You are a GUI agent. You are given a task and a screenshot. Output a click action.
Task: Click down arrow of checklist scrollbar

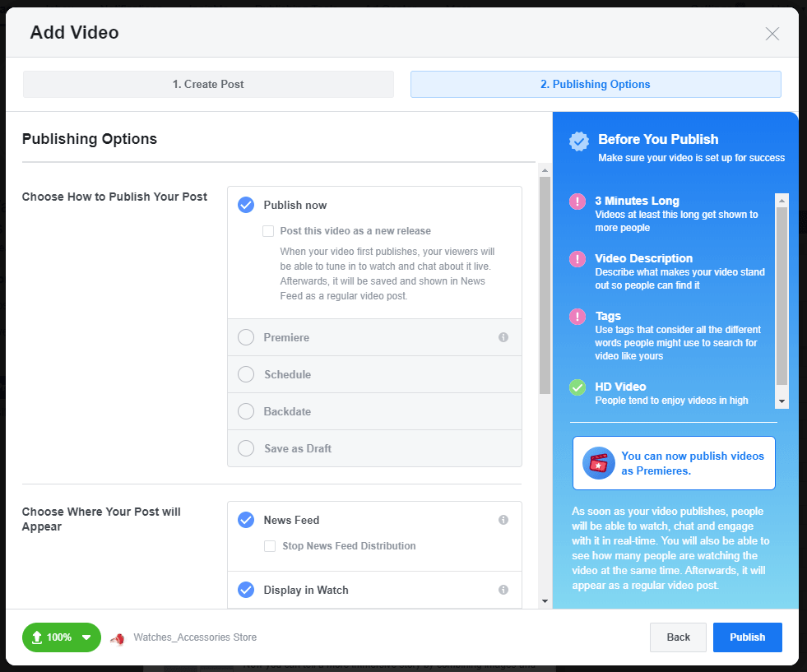pyautogui.click(x=781, y=401)
